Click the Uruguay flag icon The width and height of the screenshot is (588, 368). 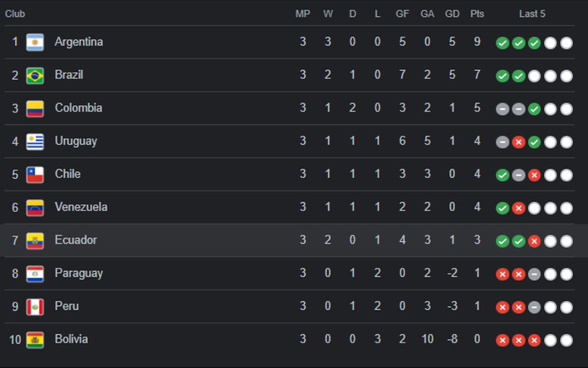pos(35,142)
